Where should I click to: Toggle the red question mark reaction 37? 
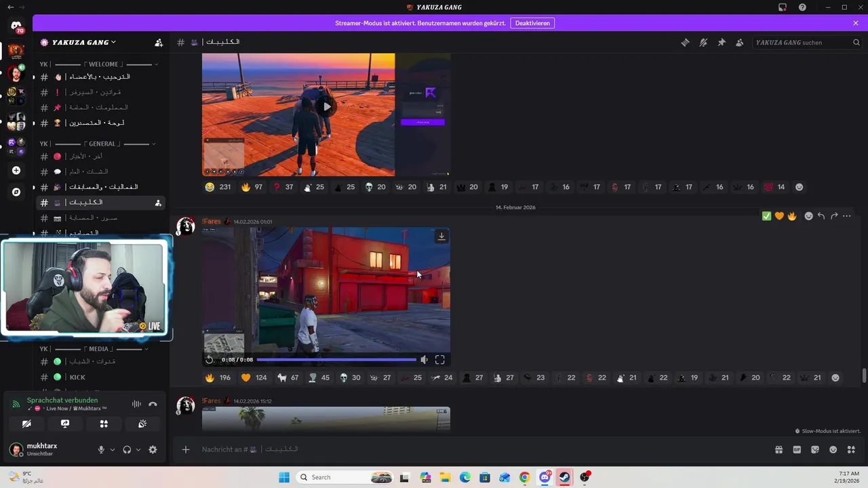pos(283,187)
